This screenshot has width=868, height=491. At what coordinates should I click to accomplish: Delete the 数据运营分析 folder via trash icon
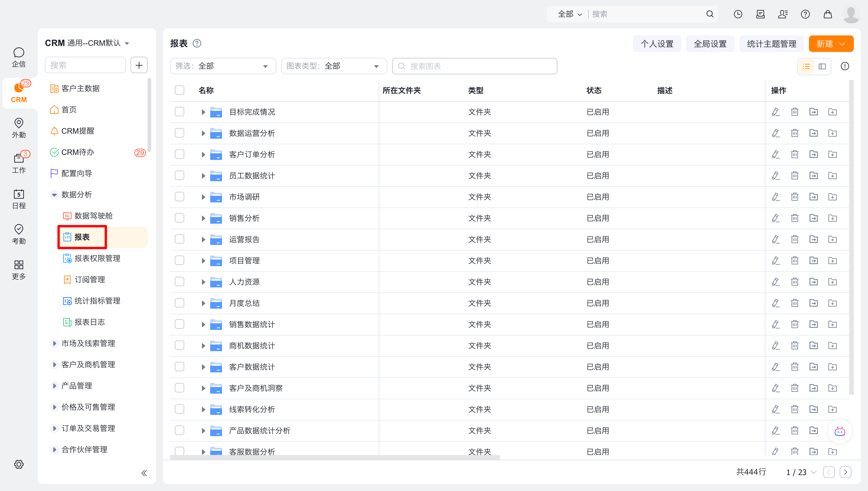pos(794,133)
